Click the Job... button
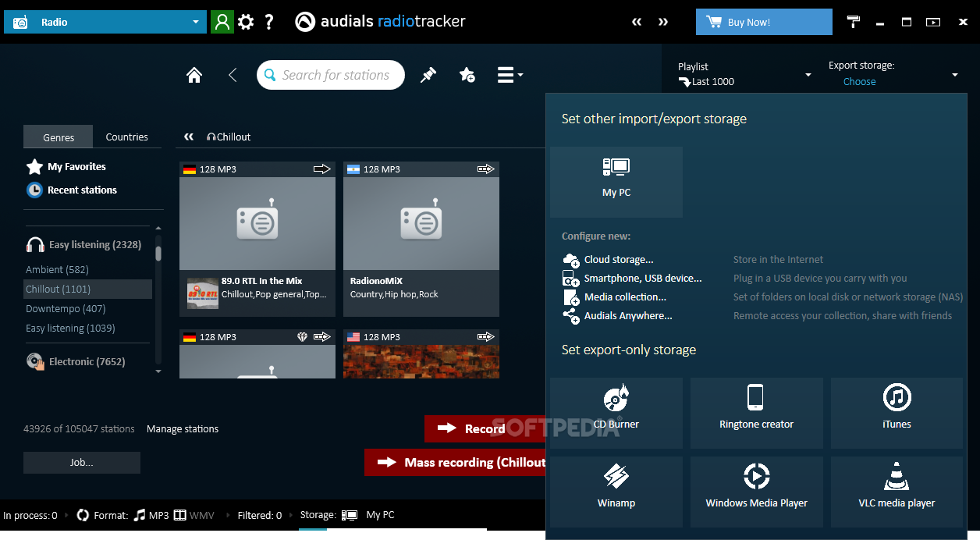The width and height of the screenshot is (980, 540). (x=82, y=463)
